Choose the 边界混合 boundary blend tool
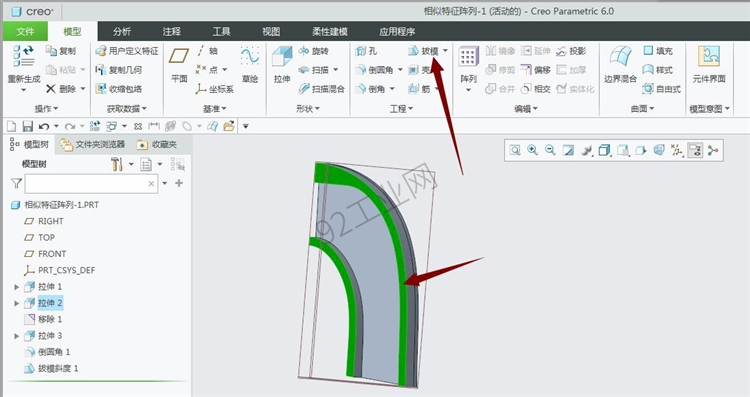This screenshot has width=750, height=397. [x=620, y=64]
